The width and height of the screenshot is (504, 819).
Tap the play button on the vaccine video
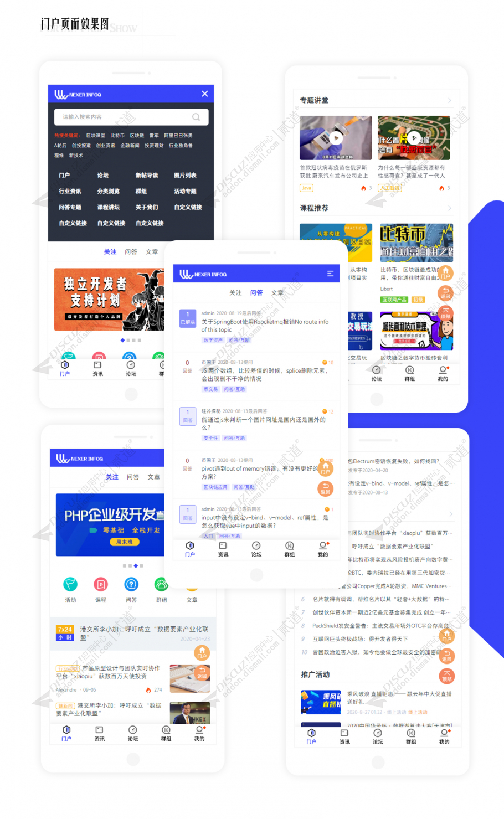pyautogui.click(x=336, y=138)
